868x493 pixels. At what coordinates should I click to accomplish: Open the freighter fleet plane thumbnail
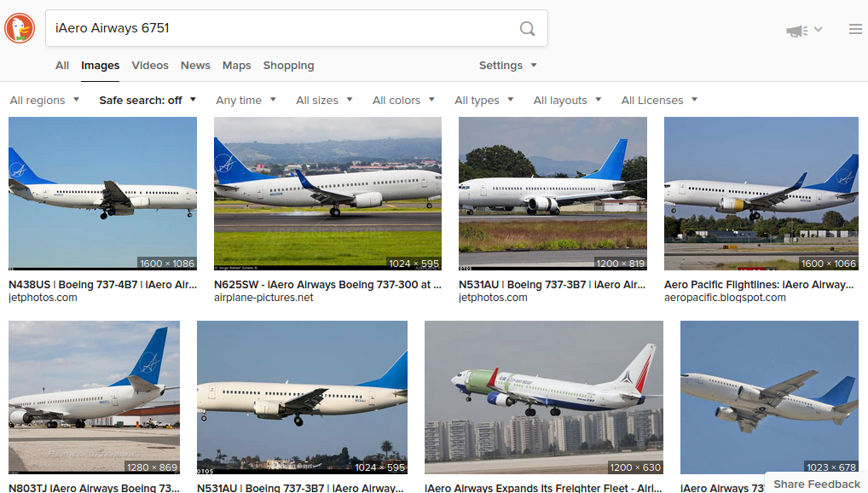click(x=544, y=397)
